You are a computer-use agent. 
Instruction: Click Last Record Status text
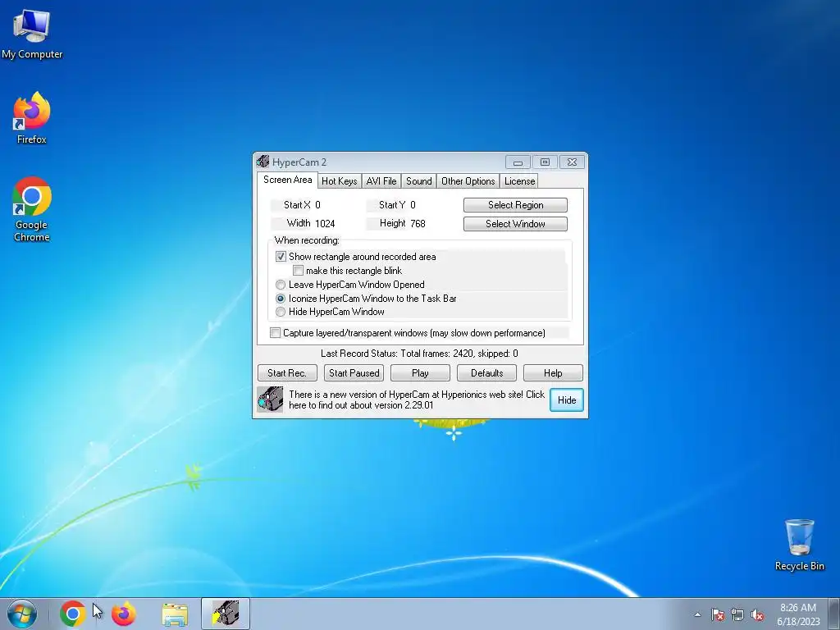(x=419, y=354)
